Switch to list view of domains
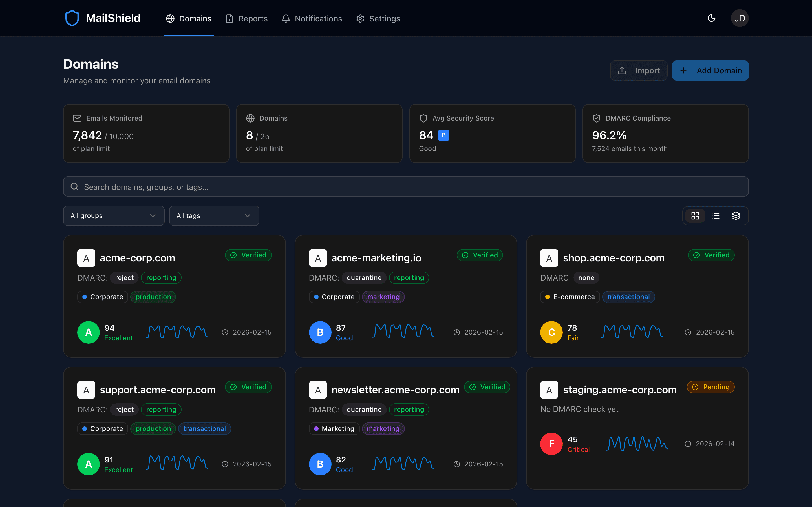Screen dimensions: 812x507 coord(716,215)
